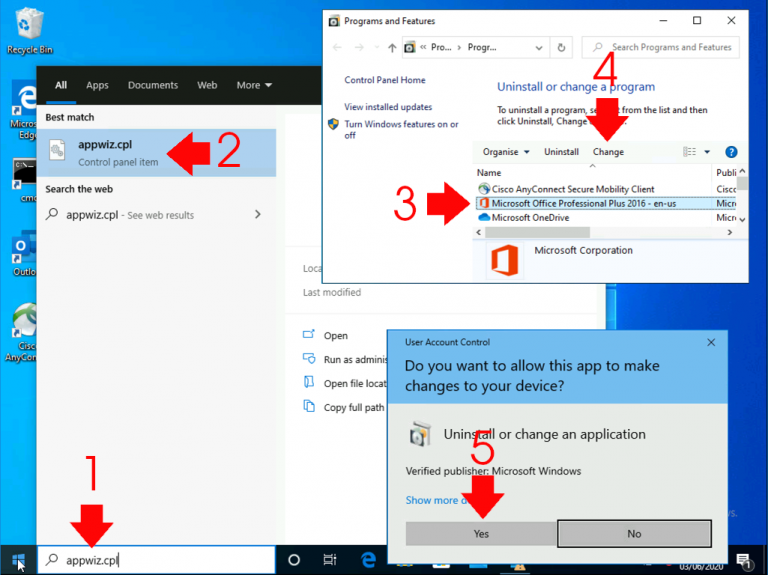Go forward in Programs and Features window
Viewport: 768px width, 575px height.
pyautogui.click(x=359, y=48)
